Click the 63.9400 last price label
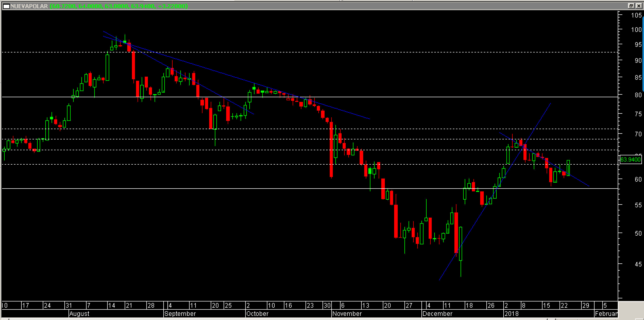This screenshot has width=644, height=320. click(x=630, y=159)
